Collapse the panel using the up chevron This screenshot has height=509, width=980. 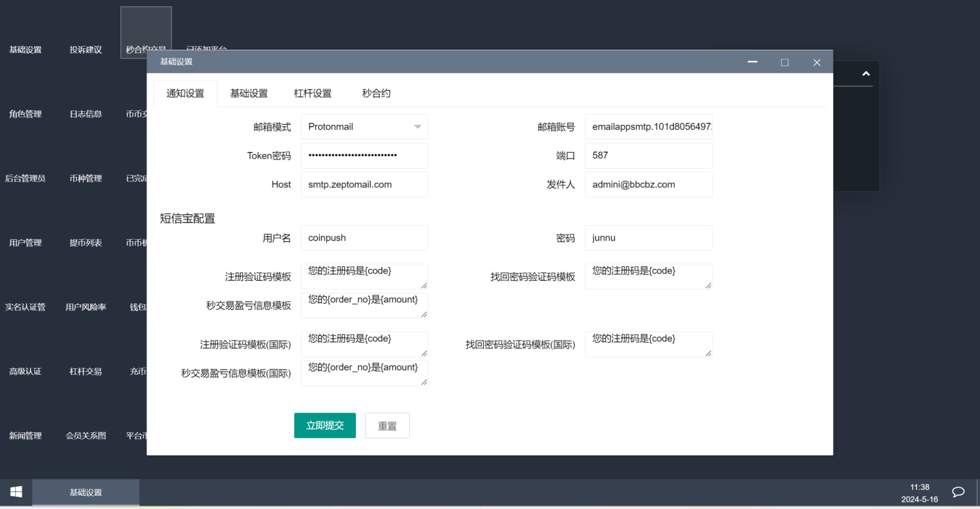[866, 74]
